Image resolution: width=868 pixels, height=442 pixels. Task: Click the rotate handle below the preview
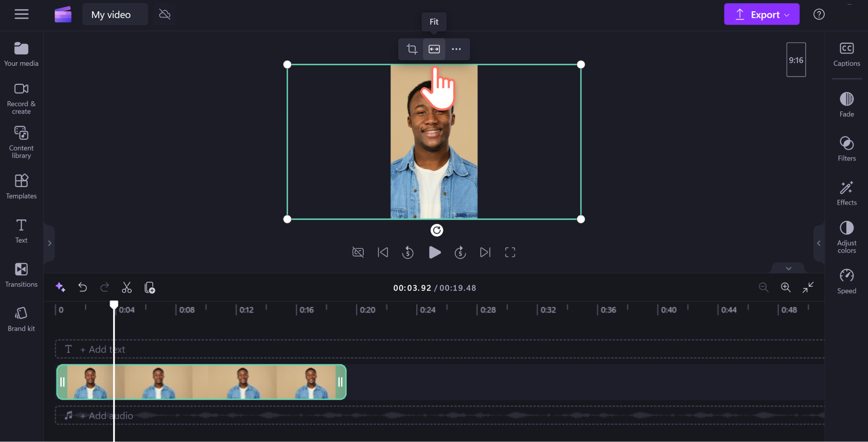[436, 230]
